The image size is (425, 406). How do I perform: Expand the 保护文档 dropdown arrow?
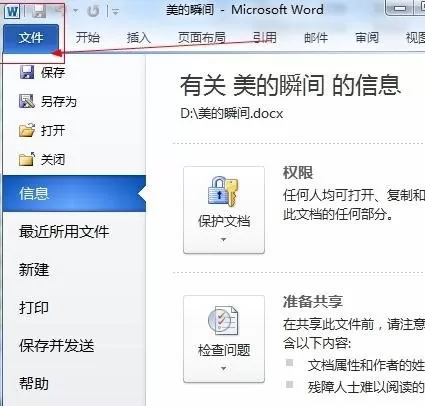pyautogui.click(x=224, y=239)
